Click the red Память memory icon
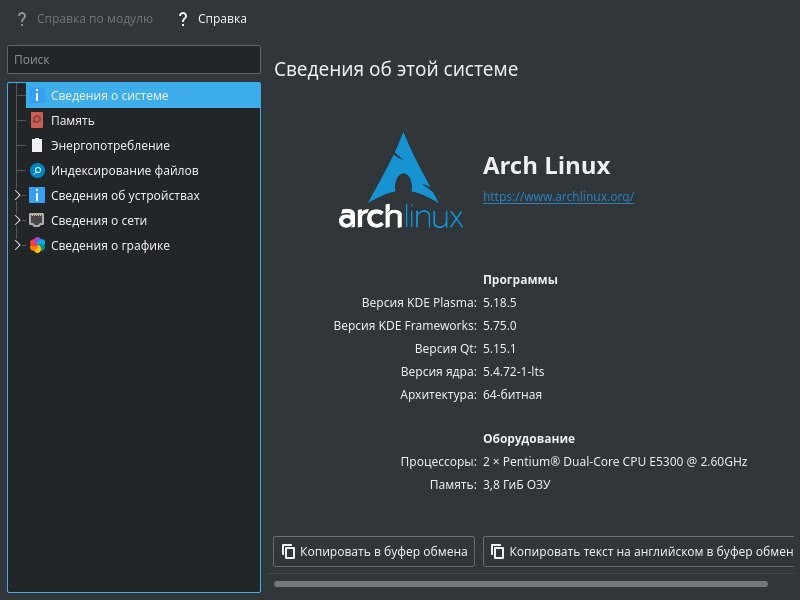 [37, 120]
